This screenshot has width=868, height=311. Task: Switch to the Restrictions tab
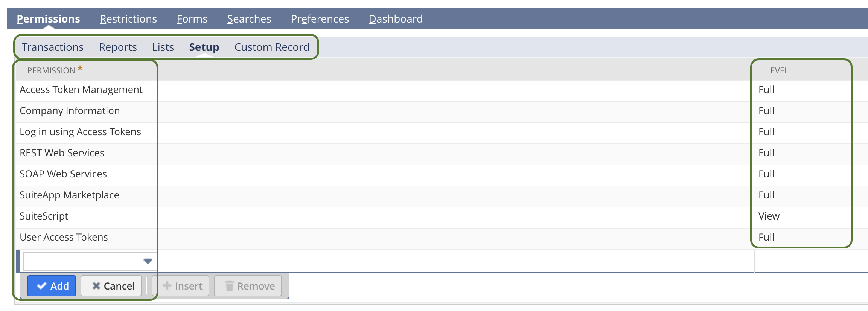tap(128, 18)
